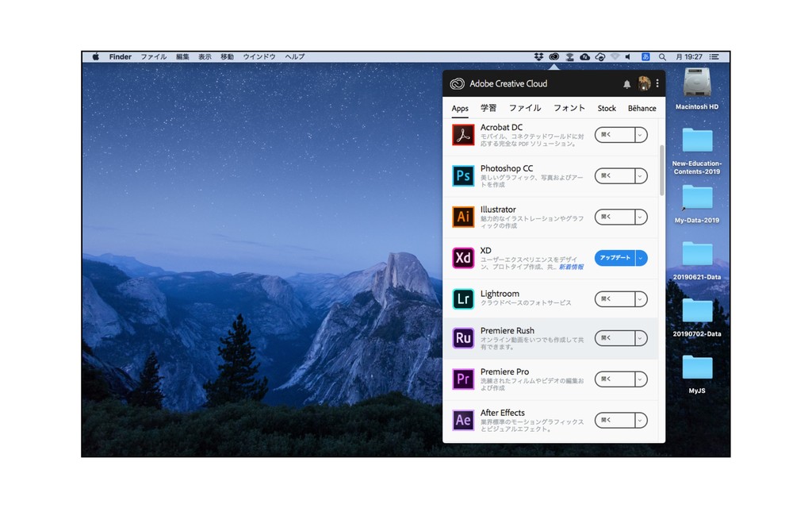Click the Lightroom Lr icon
This screenshot has width=812, height=508.
463,298
